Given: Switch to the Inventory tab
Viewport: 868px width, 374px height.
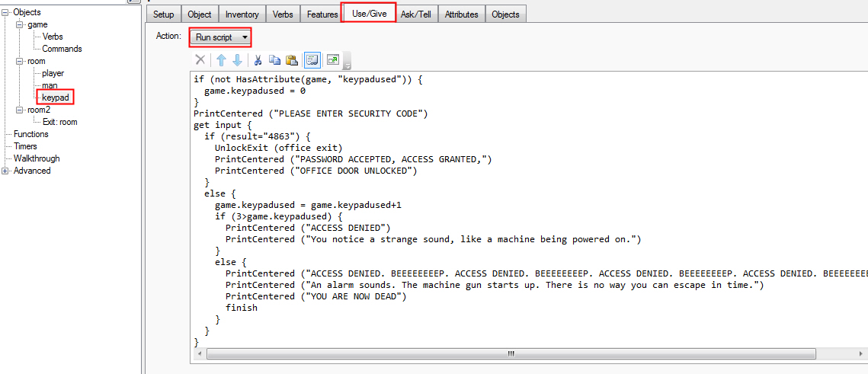Looking at the screenshot, I should click(x=242, y=14).
